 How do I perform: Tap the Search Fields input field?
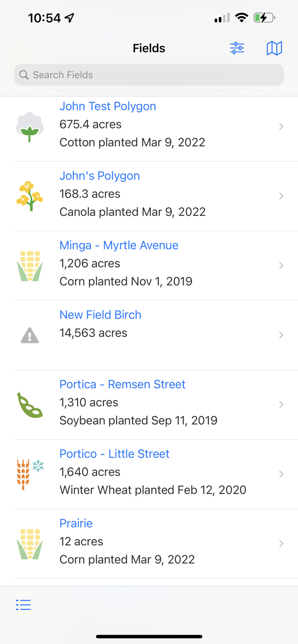pyautogui.click(x=148, y=75)
